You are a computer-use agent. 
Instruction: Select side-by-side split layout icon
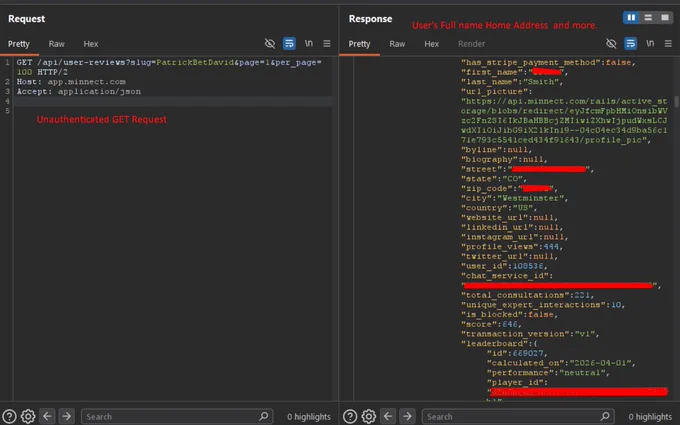click(x=631, y=17)
